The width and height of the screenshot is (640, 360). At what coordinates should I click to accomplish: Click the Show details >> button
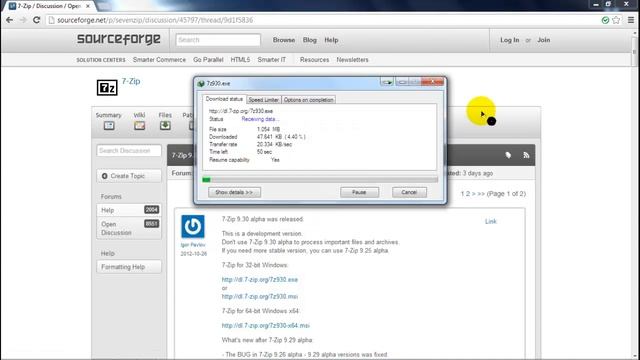coord(234,192)
